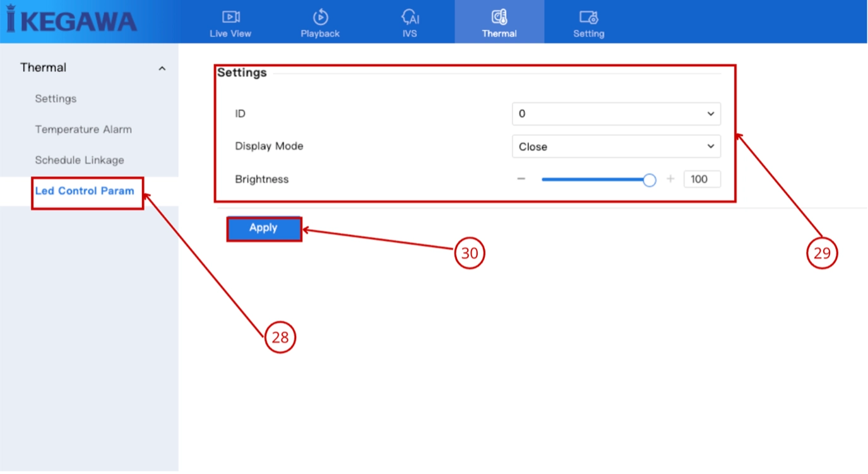Open Temperature Alarm in the sidebar
868x474 pixels.
click(83, 129)
